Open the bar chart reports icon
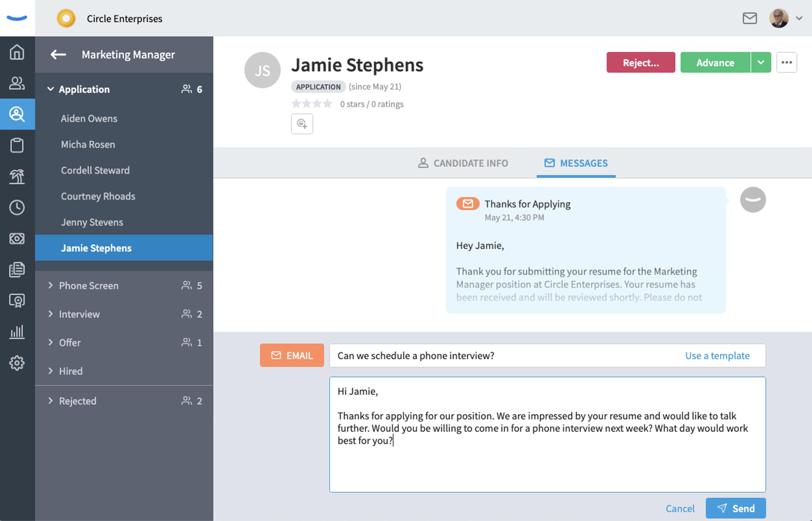This screenshot has height=521, width=812. click(x=17, y=332)
